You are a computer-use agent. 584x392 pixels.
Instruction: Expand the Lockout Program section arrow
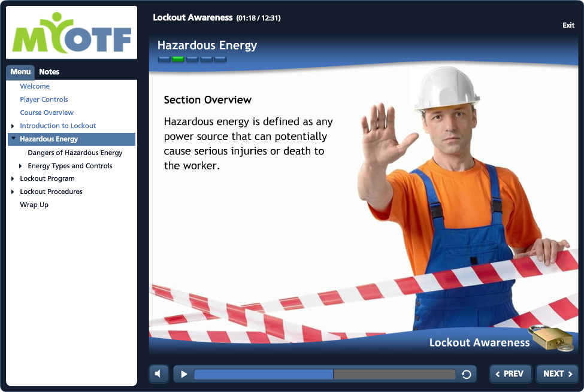(x=13, y=179)
